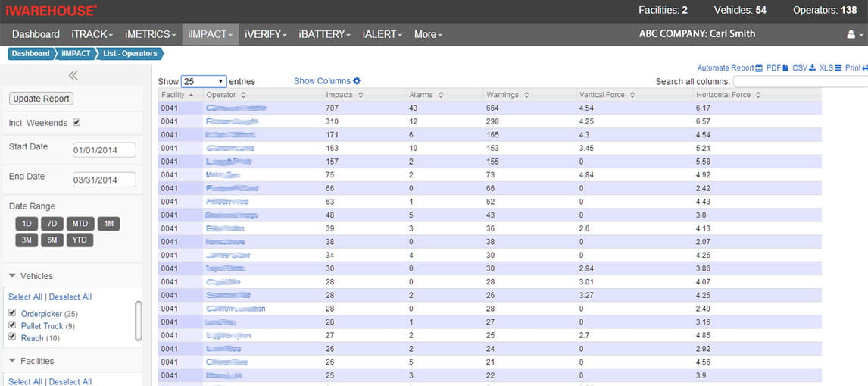This screenshot has height=386, width=868.
Task: Collapse the sidebar with double-chevron icon
Action: tap(73, 75)
